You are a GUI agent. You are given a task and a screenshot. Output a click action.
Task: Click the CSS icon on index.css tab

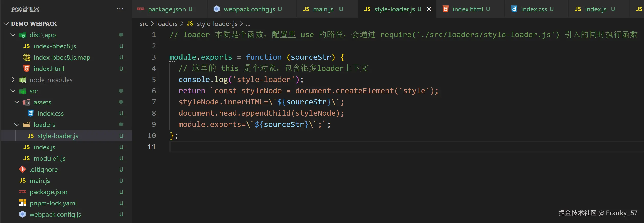(514, 9)
